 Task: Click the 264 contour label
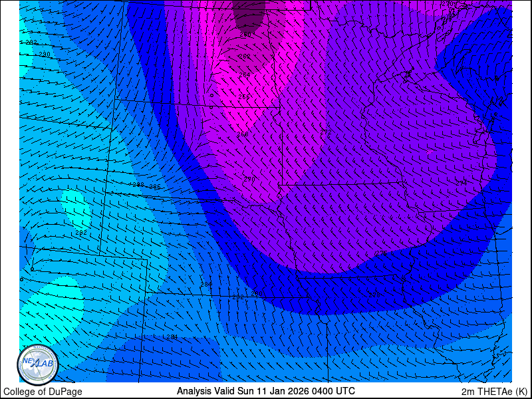(x=244, y=75)
